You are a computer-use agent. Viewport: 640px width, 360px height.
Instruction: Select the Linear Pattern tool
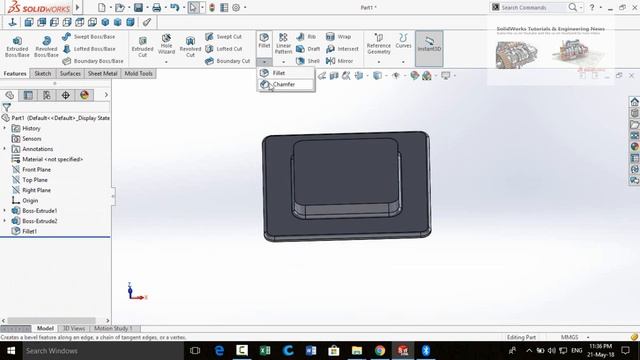click(283, 44)
